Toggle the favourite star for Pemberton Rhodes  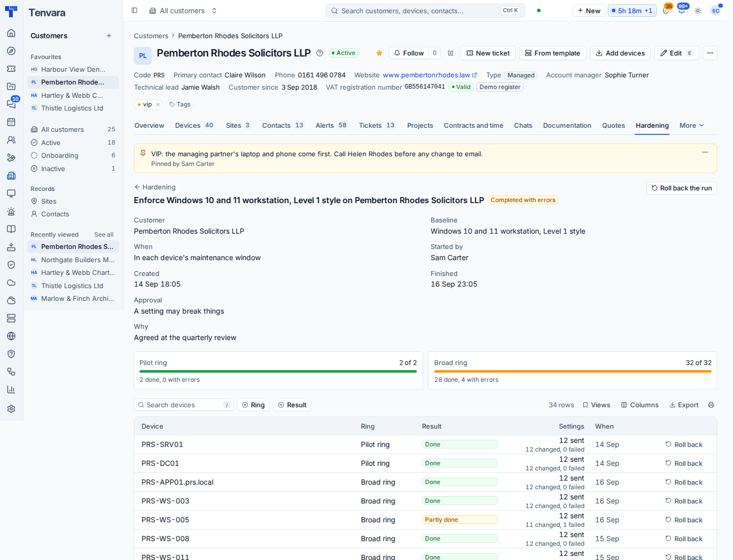tap(379, 53)
